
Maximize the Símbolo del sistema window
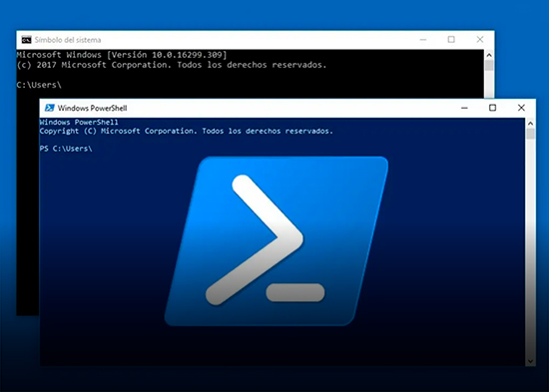tap(451, 40)
